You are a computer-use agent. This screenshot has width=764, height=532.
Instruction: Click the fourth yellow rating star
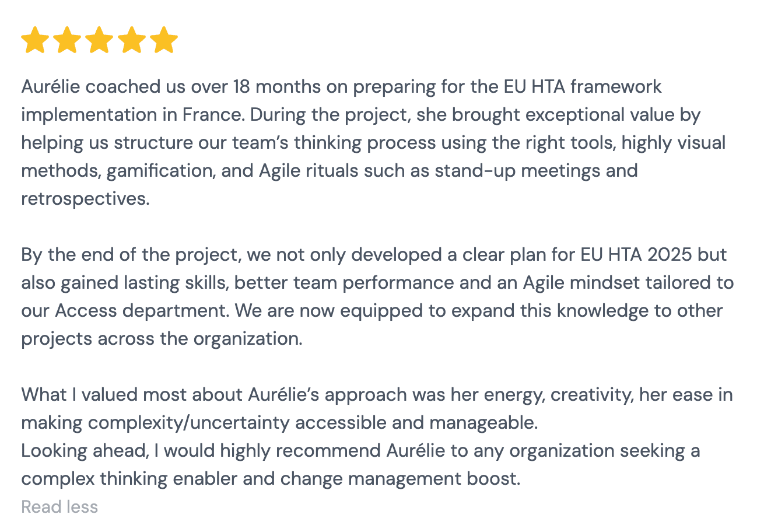[x=132, y=40]
